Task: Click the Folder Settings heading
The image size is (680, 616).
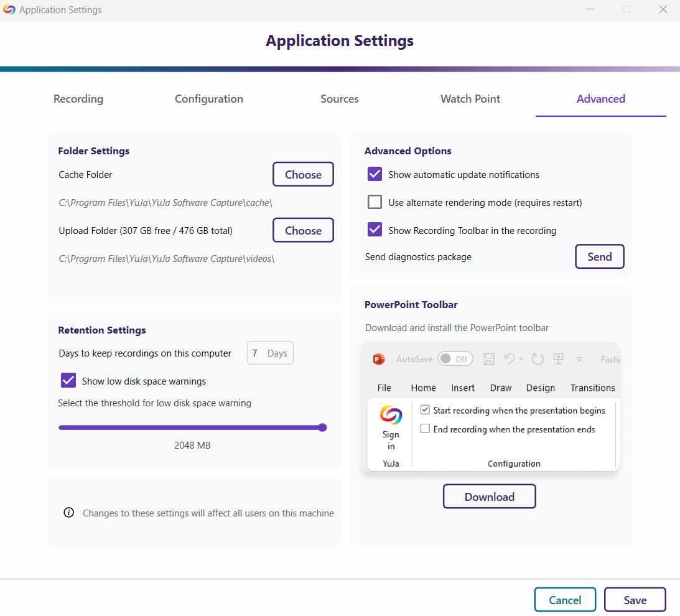Action: [x=94, y=151]
